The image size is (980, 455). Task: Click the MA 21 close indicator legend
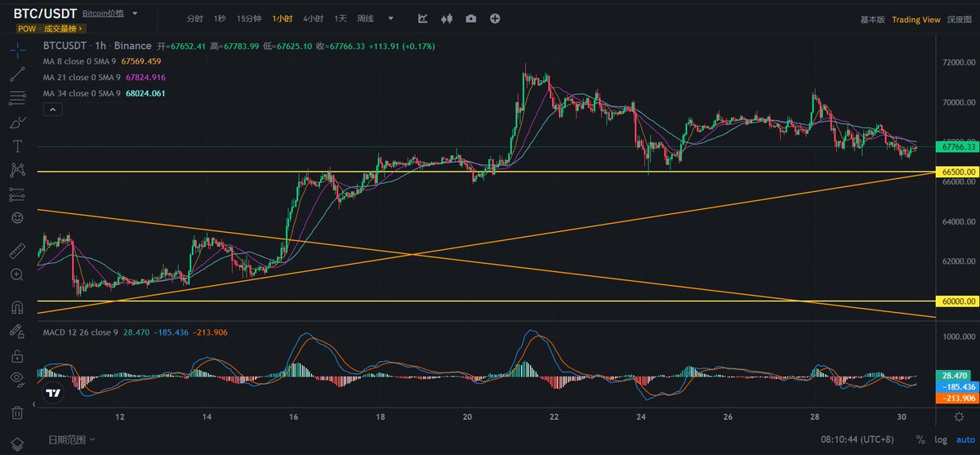coord(83,77)
